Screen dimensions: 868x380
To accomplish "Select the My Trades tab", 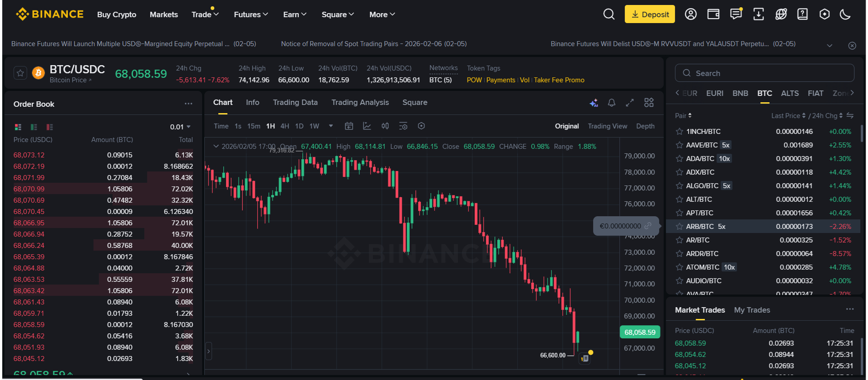I will coord(752,310).
